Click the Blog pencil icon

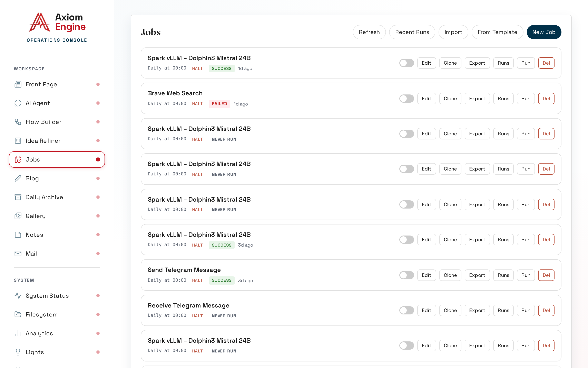(18, 178)
